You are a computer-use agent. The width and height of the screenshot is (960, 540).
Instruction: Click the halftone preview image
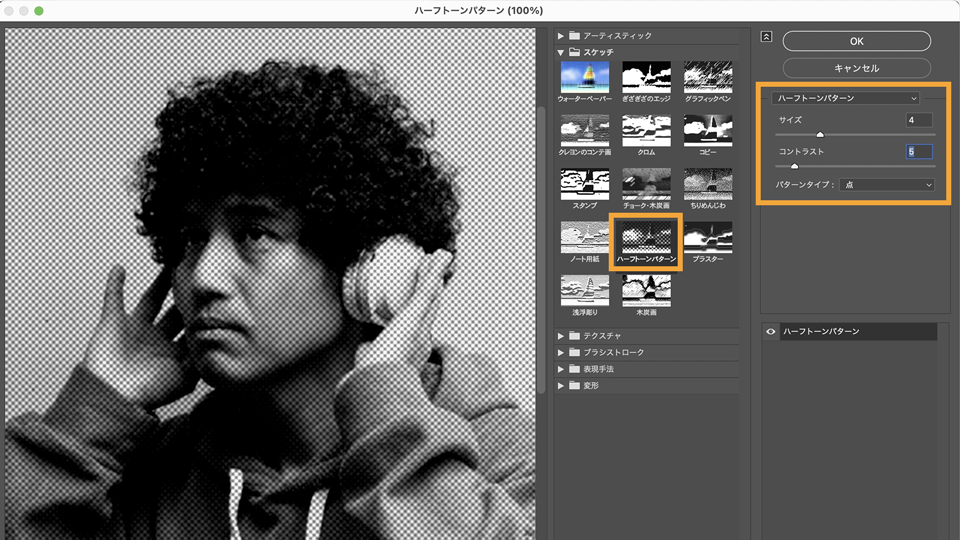tap(270, 283)
